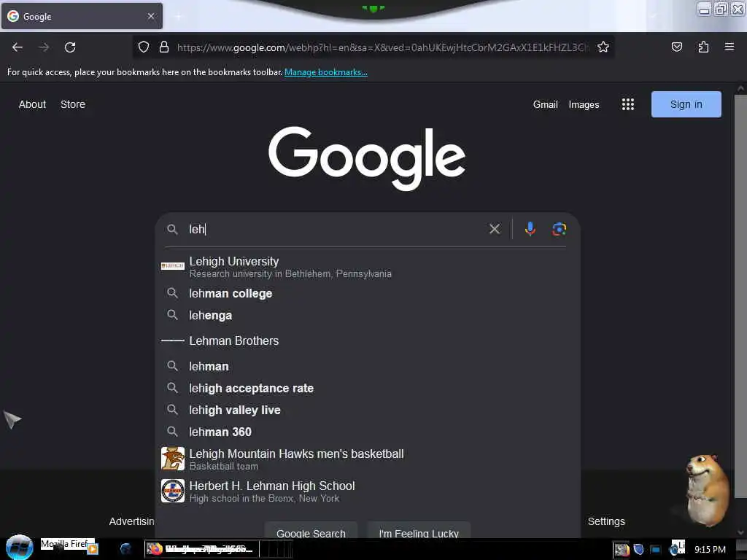Viewport: 747px width, 560px height.
Task: Click the I'm Feeling Lucky button
Action: tap(419, 532)
